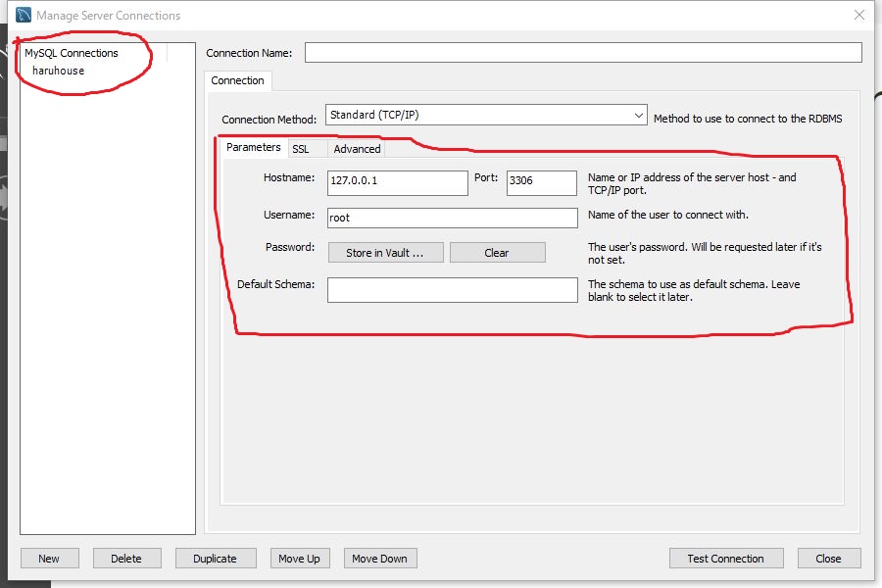Click the Hostname field showing 127.0.0.1
This screenshot has height=588, width=882.
pyautogui.click(x=397, y=183)
